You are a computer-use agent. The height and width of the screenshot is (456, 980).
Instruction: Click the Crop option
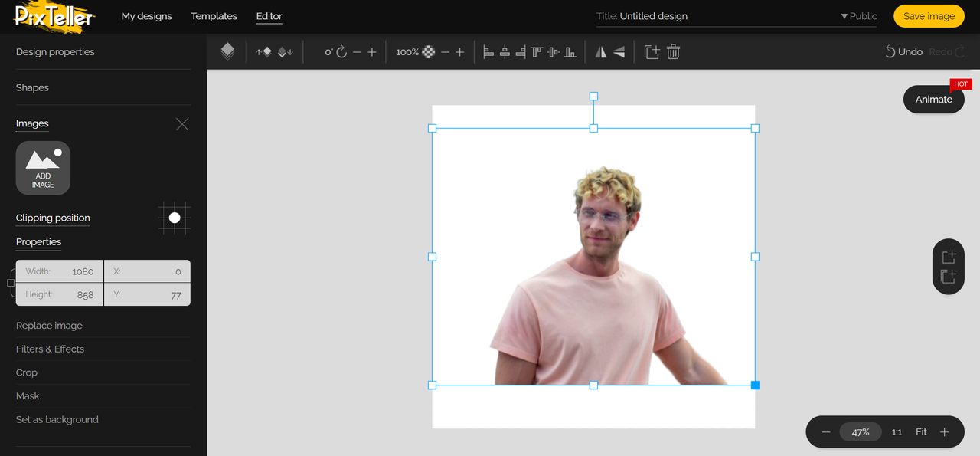click(27, 372)
